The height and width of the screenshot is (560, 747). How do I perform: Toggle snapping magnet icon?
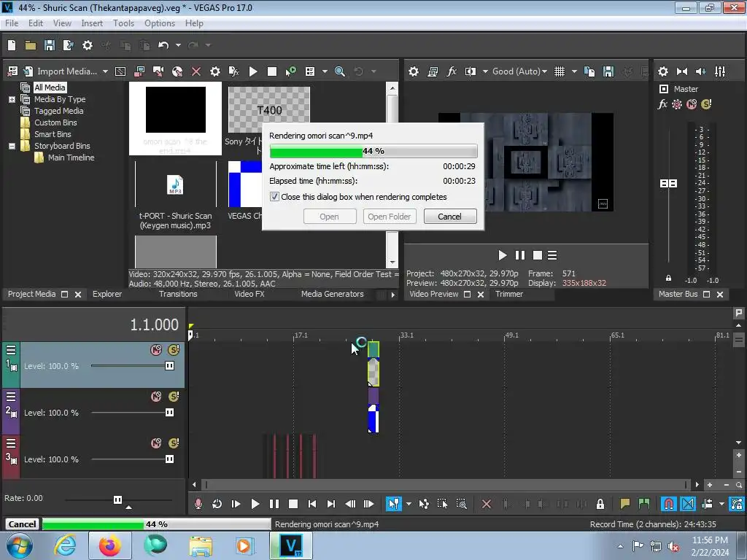[x=668, y=504]
